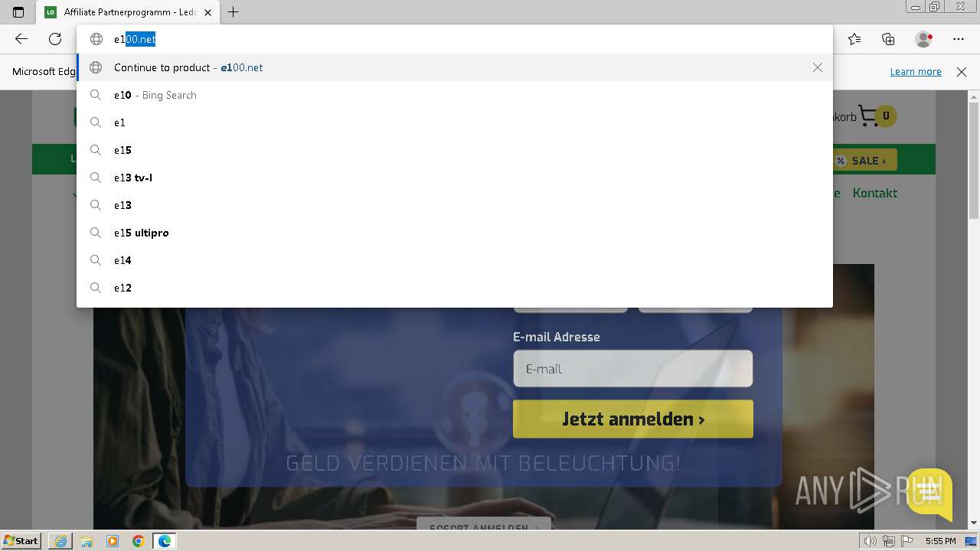
Task: Remove the e100.net suggestion with X
Action: point(818,67)
